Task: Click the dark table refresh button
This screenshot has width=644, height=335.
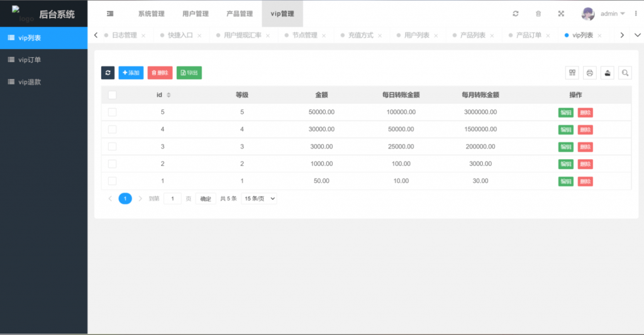Action: click(108, 73)
